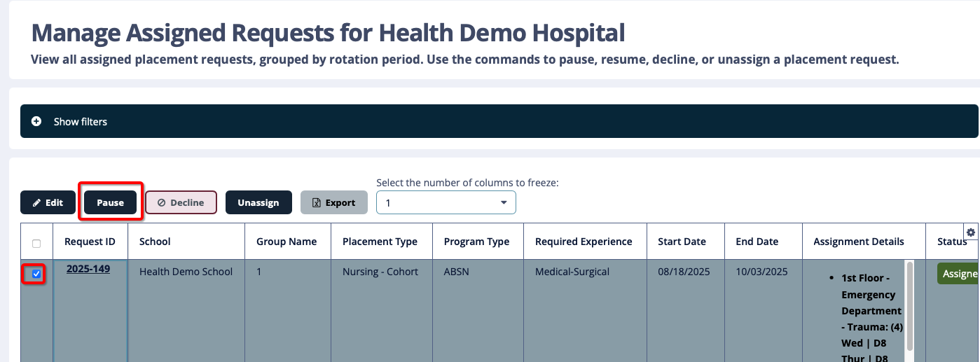980x362 pixels.
Task: Click the Program Type column header
Action: (478, 242)
